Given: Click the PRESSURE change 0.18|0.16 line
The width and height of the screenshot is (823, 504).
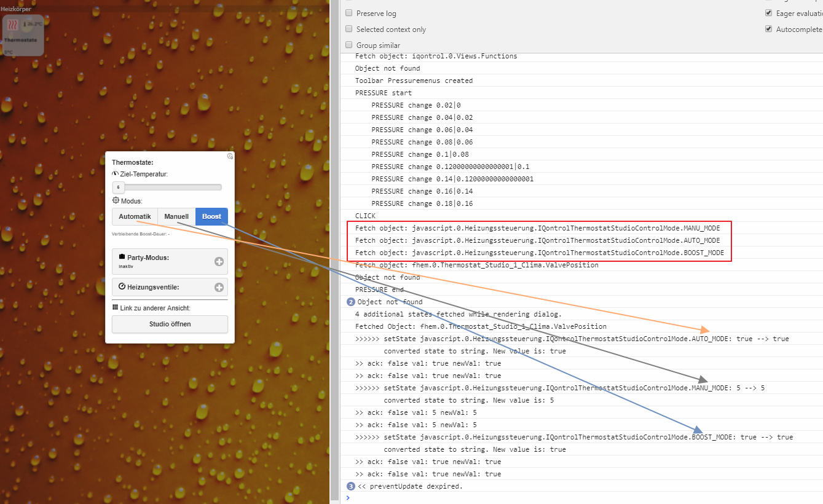Looking at the screenshot, I should (x=422, y=203).
